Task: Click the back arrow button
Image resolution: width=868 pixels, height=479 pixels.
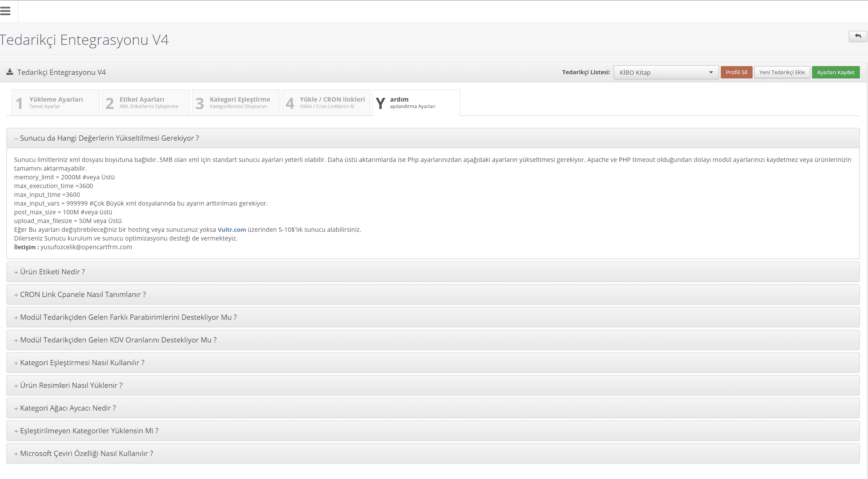Action: (x=858, y=36)
